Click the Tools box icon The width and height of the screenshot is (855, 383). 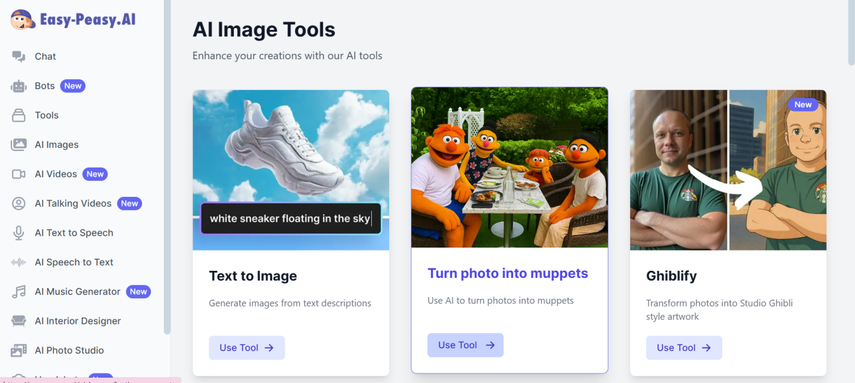pos(19,115)
